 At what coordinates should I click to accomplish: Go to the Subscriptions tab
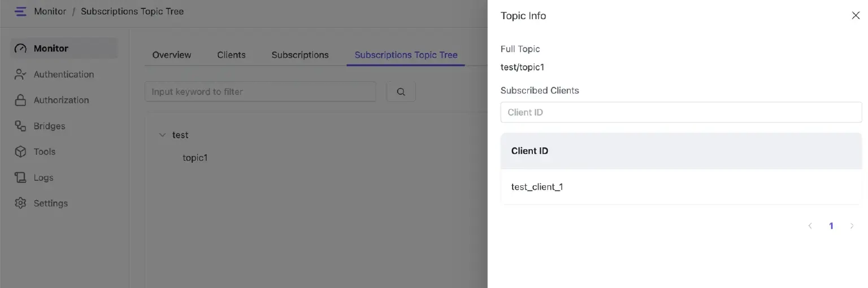point(300,55)
